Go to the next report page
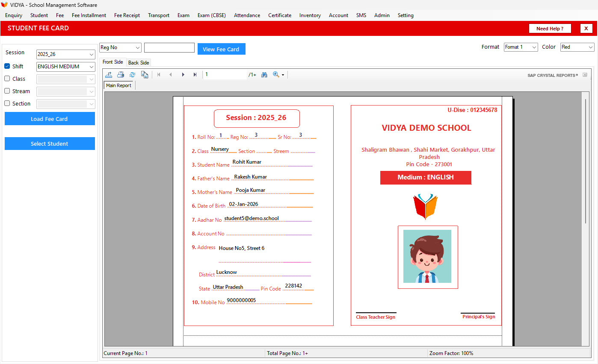The width and height of the screenshot is (598, 364). 183,75
